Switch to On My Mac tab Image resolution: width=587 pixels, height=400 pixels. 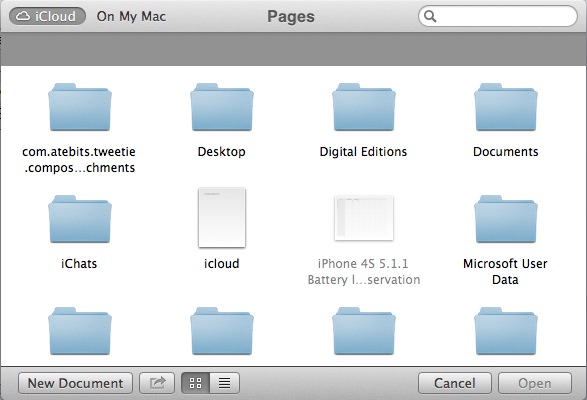click(x=131, y=16)
